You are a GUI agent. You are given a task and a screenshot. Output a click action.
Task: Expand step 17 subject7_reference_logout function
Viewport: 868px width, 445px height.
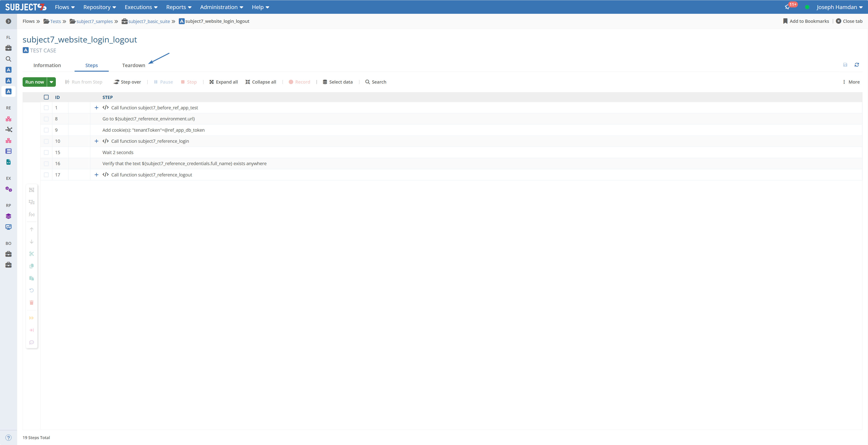(96, 175)
